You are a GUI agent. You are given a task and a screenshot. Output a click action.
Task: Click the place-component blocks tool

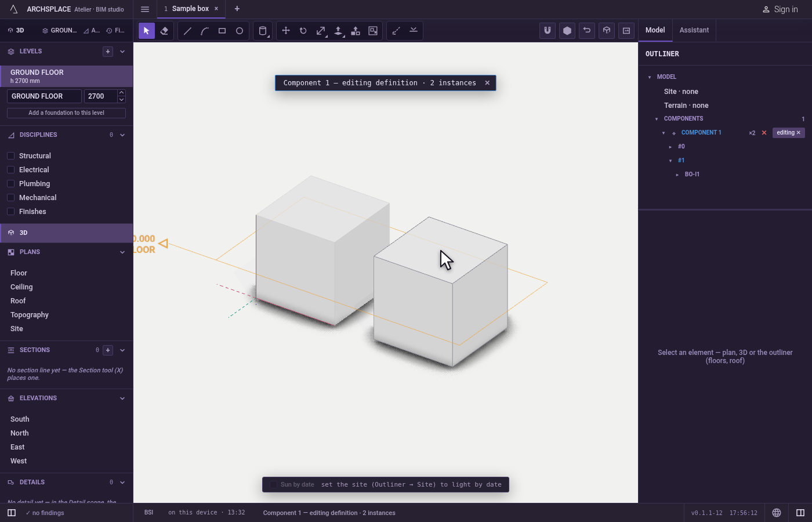(356, 31)
